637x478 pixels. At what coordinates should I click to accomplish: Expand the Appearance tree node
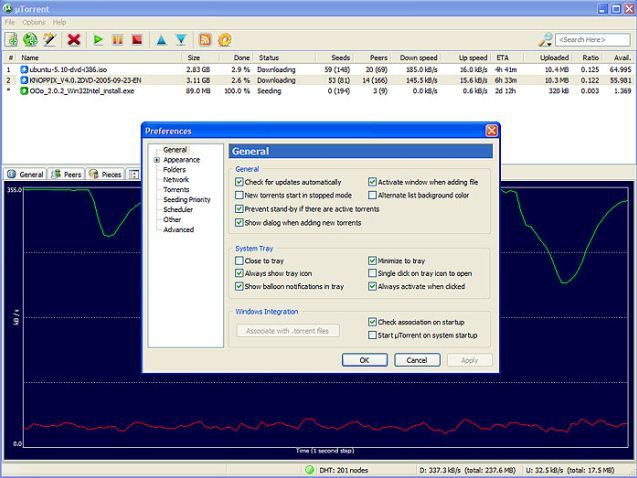point(157,160)
